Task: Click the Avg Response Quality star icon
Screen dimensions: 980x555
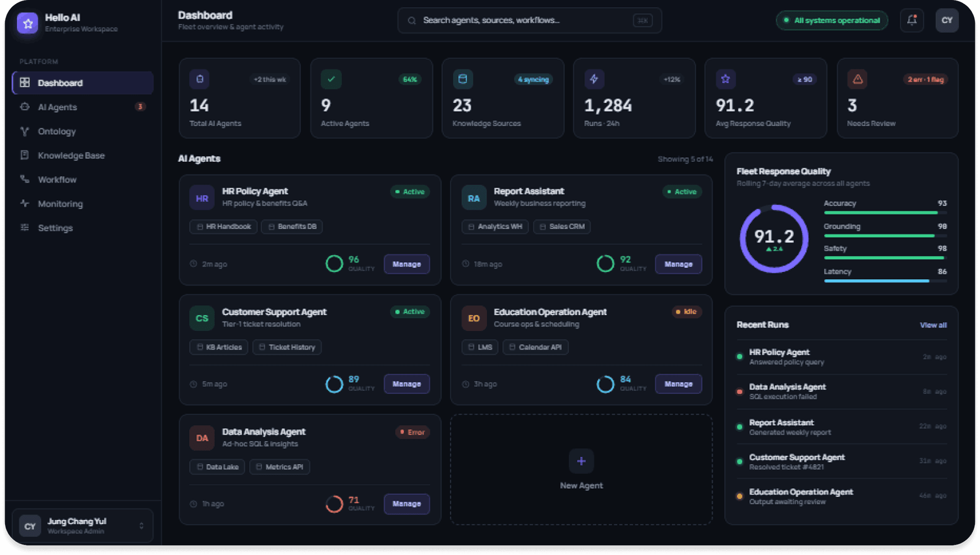Action: [726, 79]
